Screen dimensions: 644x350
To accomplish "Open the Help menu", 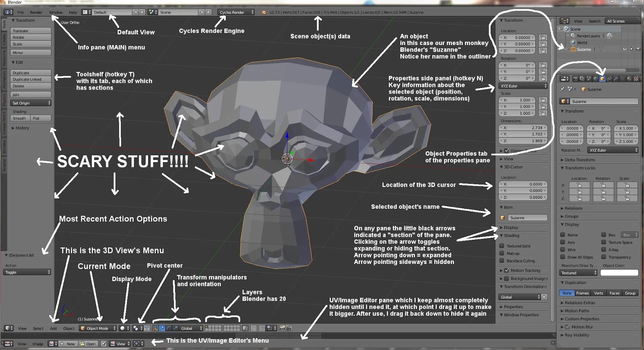I will pyautogui.click(x=73, y=12).
